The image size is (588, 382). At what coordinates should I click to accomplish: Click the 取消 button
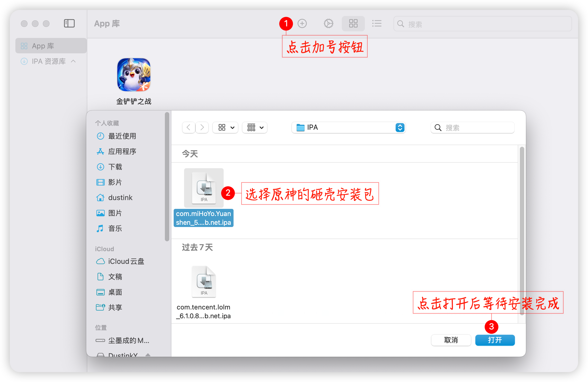coord(451,340)
